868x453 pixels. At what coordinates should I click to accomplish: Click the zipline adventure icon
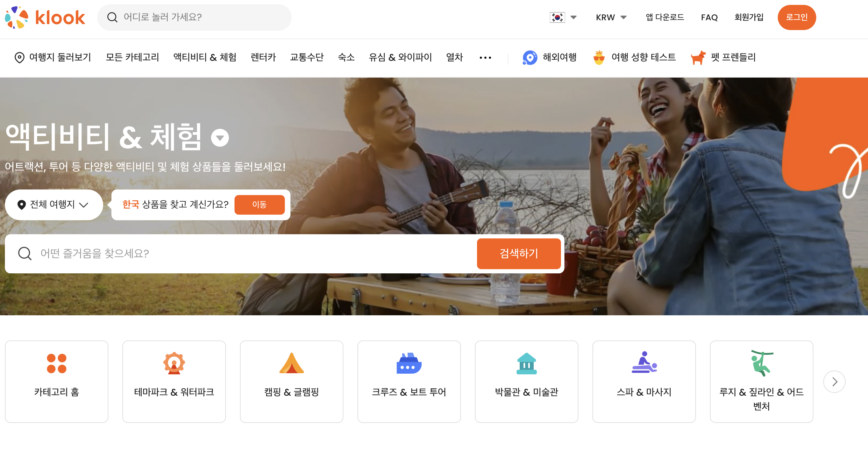pos(761,364)
